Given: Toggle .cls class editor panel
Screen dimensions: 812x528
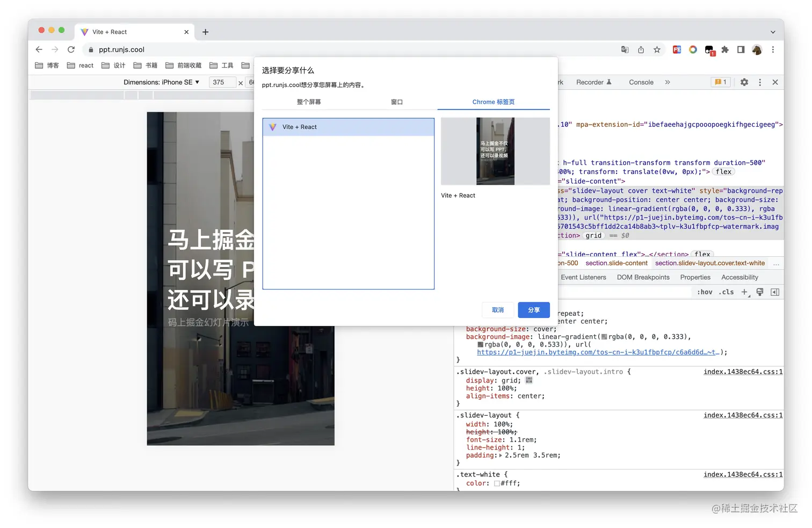Looking at the screenshot, I should [727, 292].
